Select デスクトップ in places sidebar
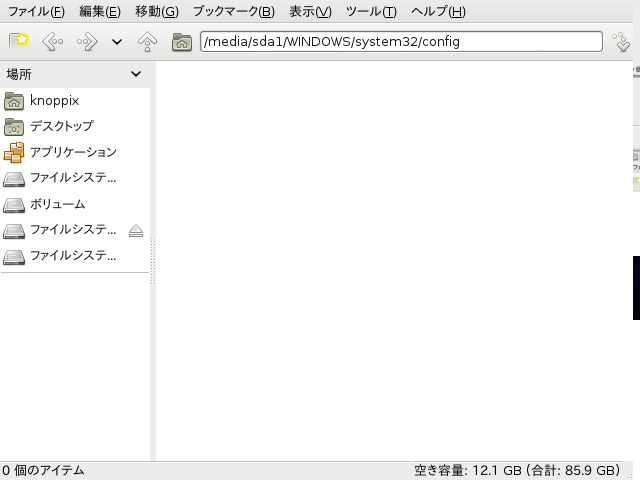 tap(62, 126)
